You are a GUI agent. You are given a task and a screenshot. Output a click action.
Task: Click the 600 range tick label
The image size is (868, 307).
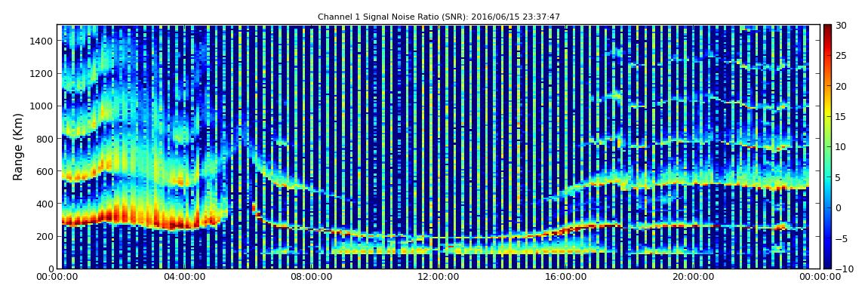tap(45, 171)
